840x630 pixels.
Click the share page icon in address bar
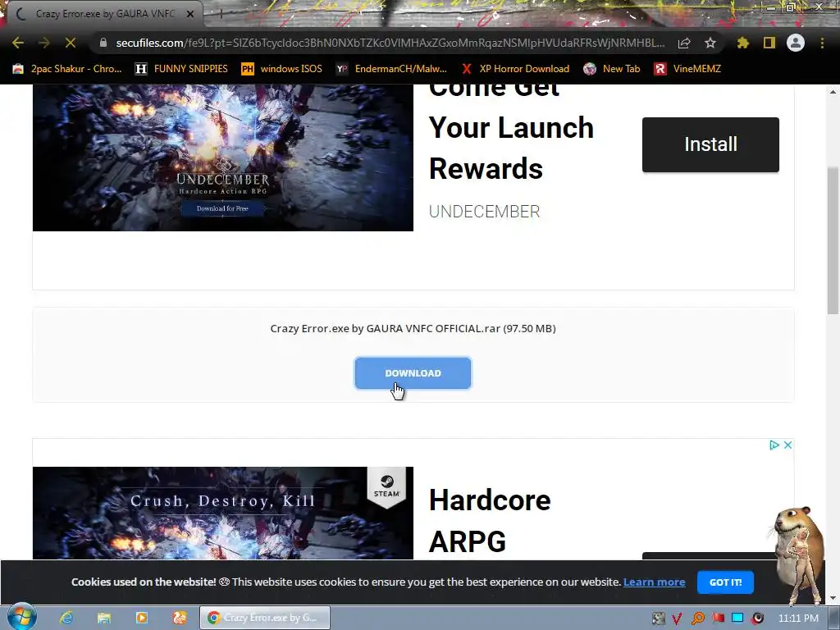click(684, 43)
